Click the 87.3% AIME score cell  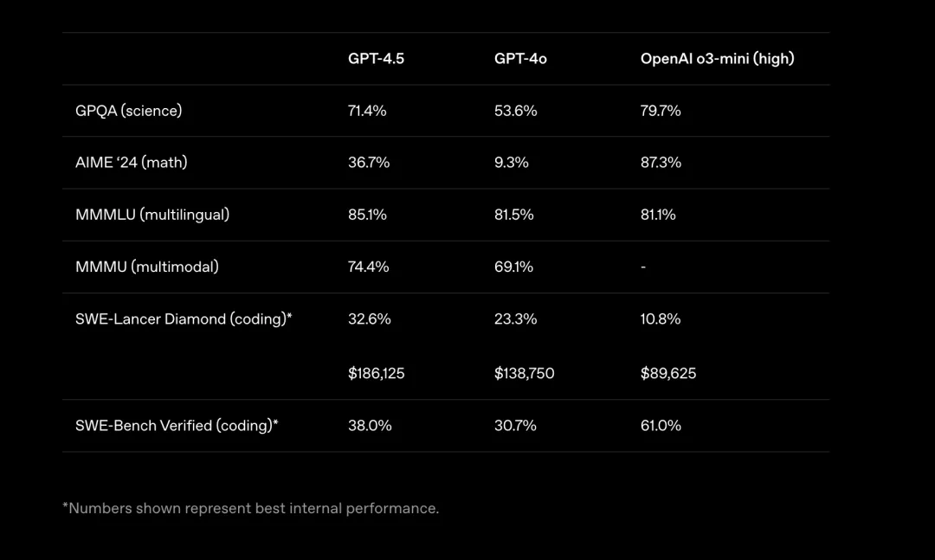click(x=661, y=162)
